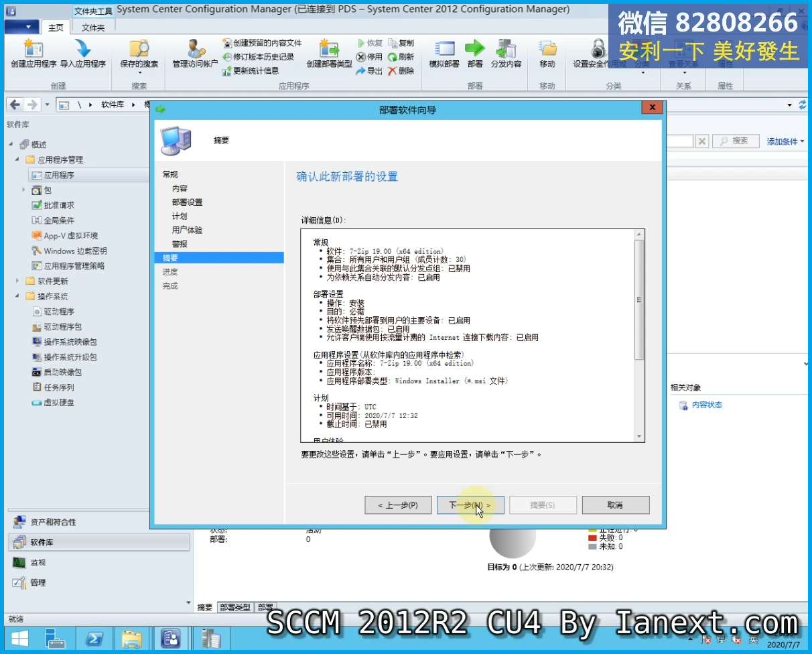
Task: Click the 添加条件 link
Action: (x=785, y=141)
